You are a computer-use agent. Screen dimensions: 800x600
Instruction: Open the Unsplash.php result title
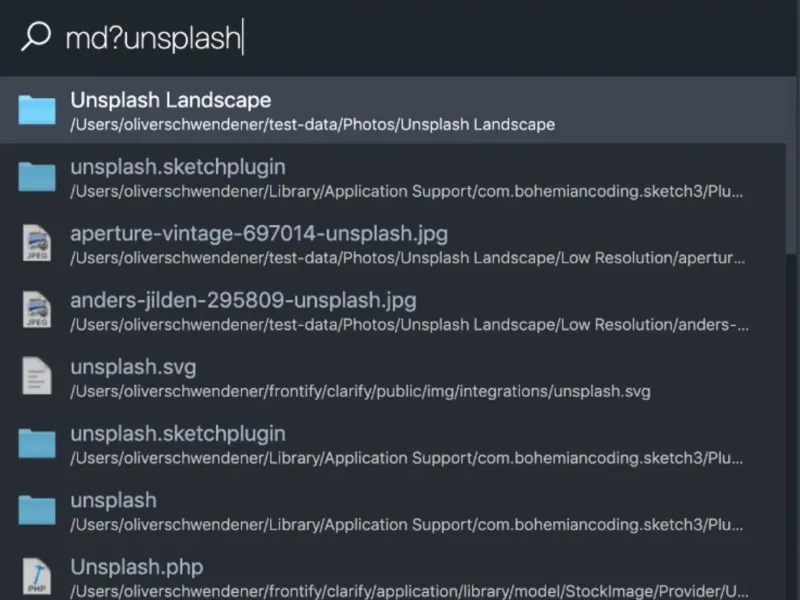[137, 567]
